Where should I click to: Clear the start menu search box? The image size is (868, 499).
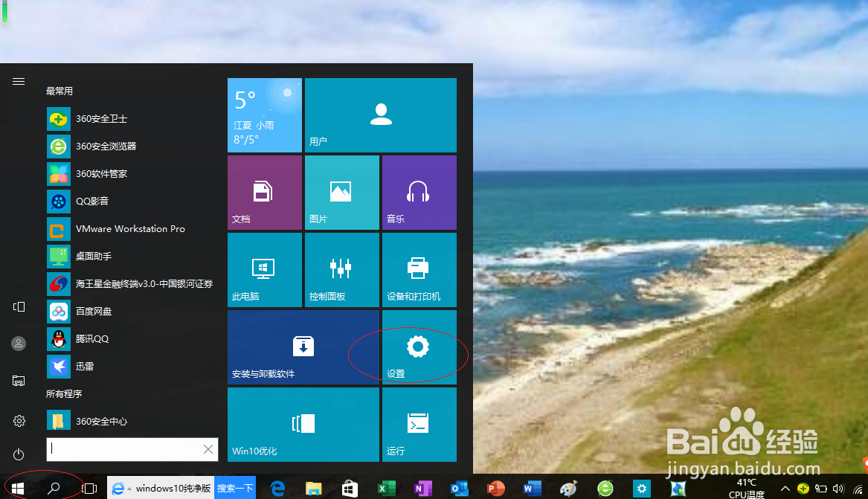pyautogui.click(x=208, y=449)
